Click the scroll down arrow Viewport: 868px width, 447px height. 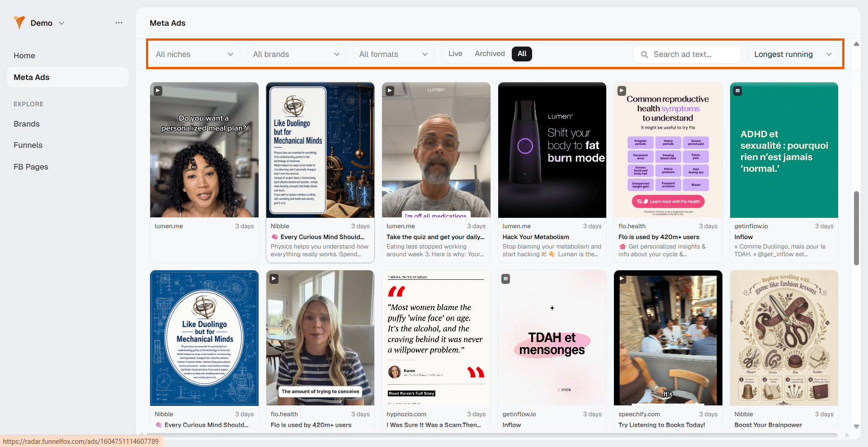[856, 426]
